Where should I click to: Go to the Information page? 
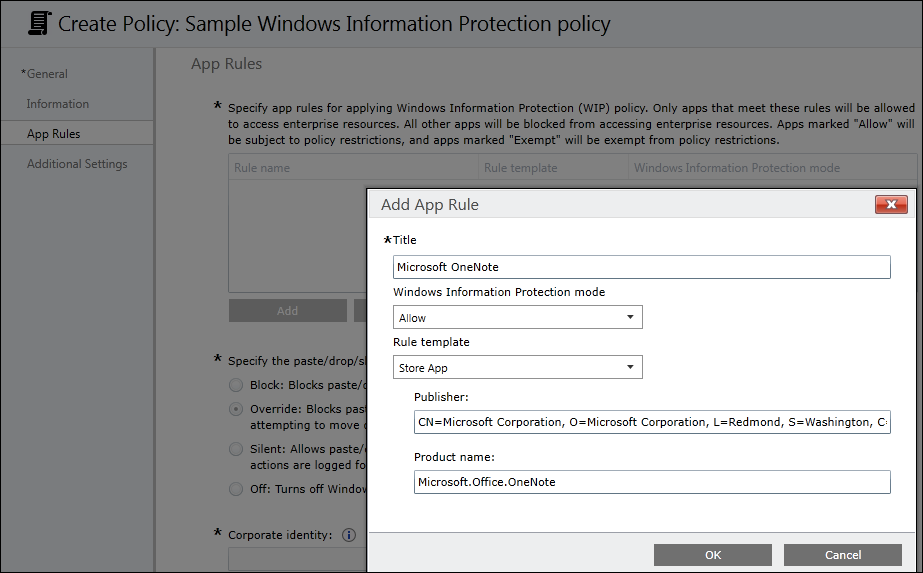[x=58, y=104]
